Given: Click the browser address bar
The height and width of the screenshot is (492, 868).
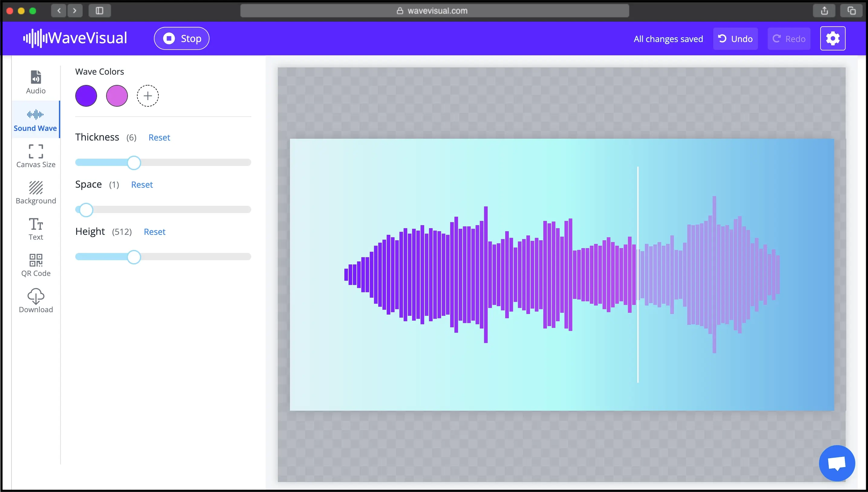Looking at the screenshot, I should (434, 11).
